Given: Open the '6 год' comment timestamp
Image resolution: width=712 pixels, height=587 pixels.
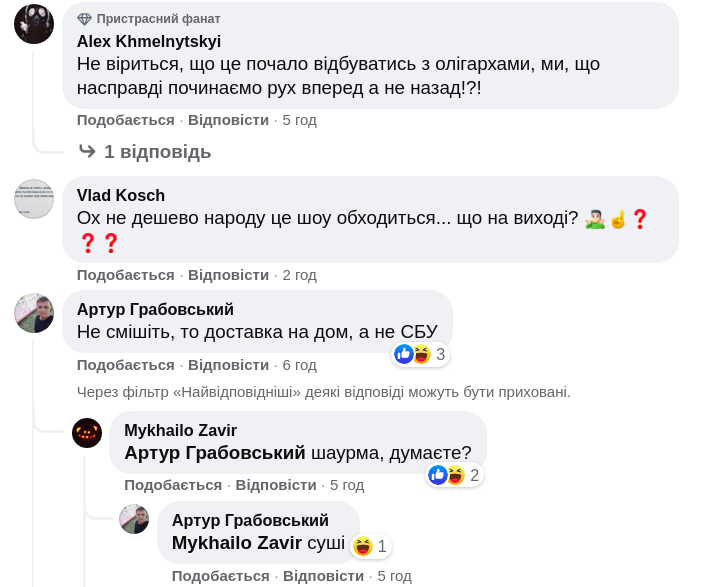Looking at the screenshot, I should click(299, 365).
